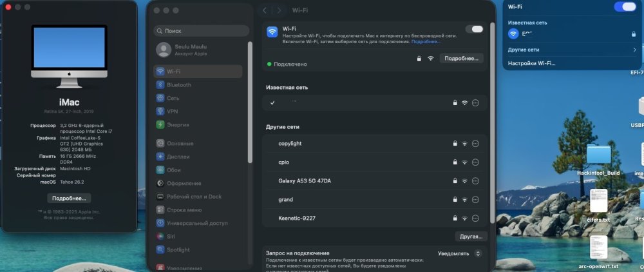Click the Galaxy A53 5G 47DA network name

(x=305, y=180)
